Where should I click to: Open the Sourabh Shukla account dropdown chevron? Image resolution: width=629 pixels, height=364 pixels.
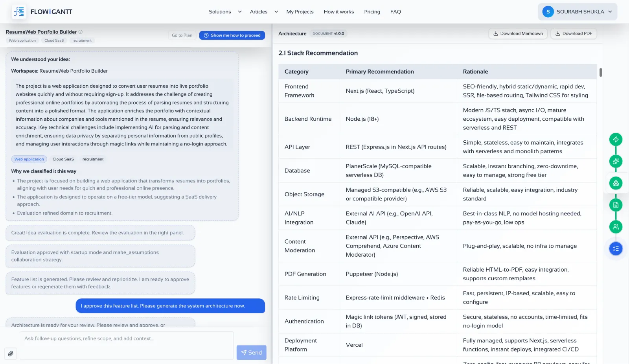coord(610,12)
